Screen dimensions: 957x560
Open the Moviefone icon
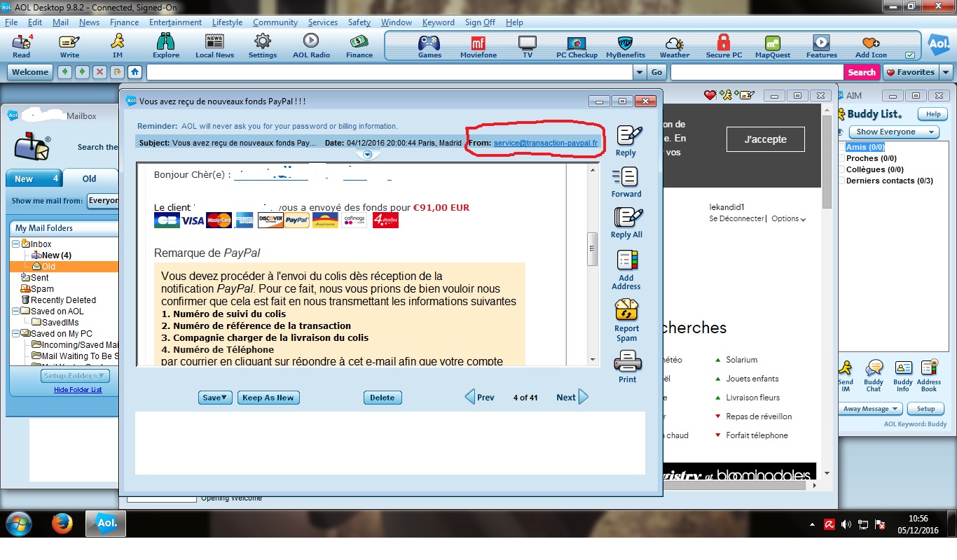(x=478, y=46)
